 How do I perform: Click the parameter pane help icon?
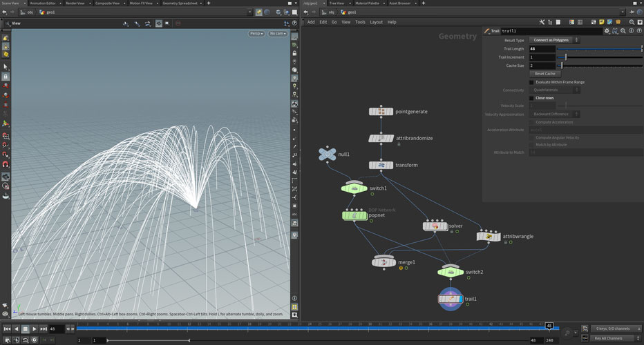click(639, 31)
